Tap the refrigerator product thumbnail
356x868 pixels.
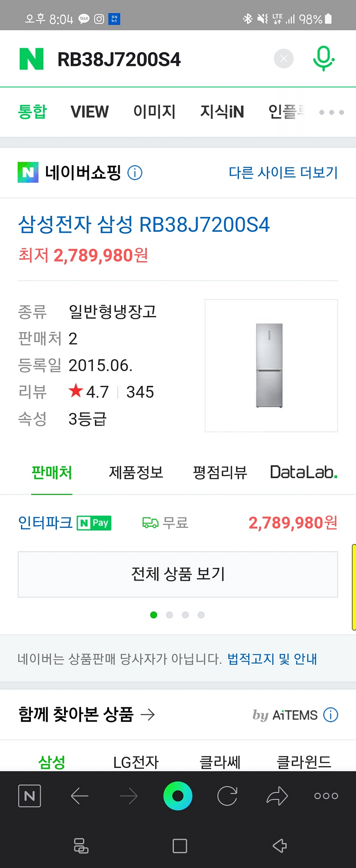click(x=271, y=365)
